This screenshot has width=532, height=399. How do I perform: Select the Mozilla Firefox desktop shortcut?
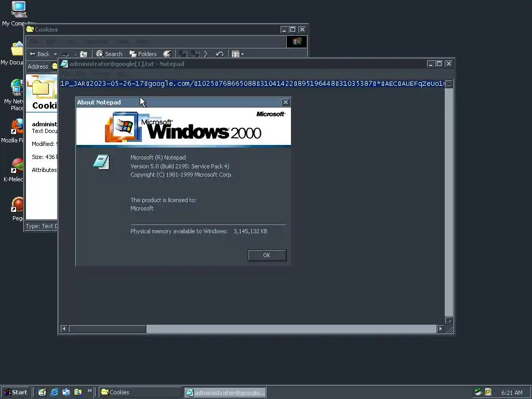click(x=14, y=131)
